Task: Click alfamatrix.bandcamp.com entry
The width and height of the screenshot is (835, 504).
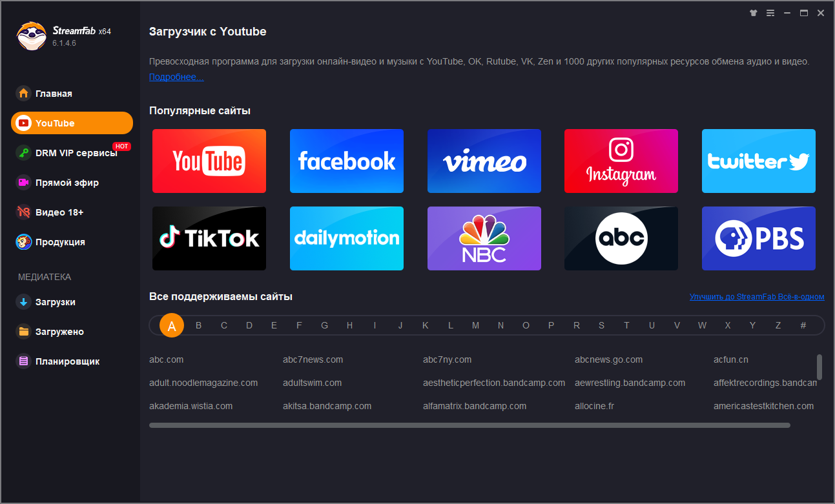Action: 475,406
